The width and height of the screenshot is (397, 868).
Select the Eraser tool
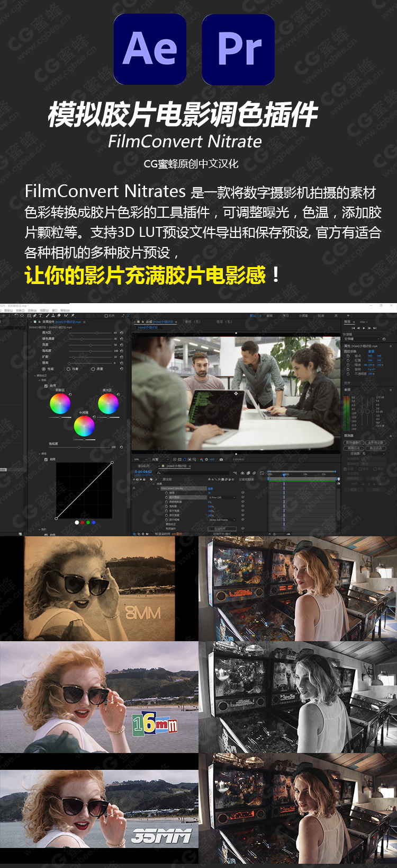(x=59, y=315)
